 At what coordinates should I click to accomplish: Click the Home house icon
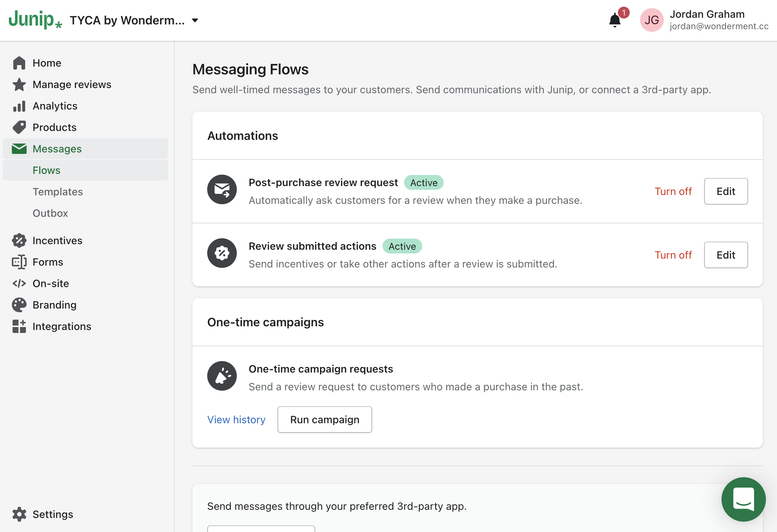point(19,63)
